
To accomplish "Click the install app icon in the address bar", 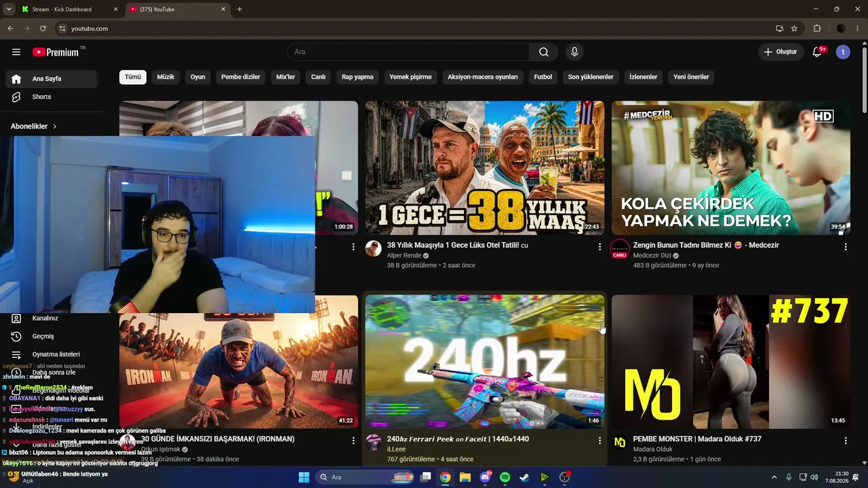I will tap(780, 28).
